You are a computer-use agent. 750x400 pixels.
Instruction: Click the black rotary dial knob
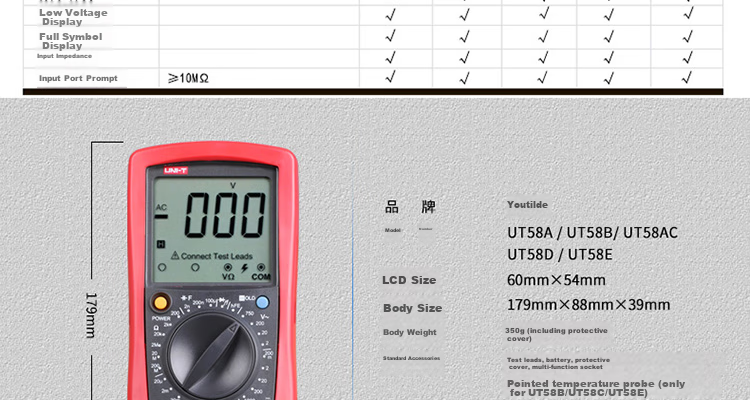coord(211,356)
